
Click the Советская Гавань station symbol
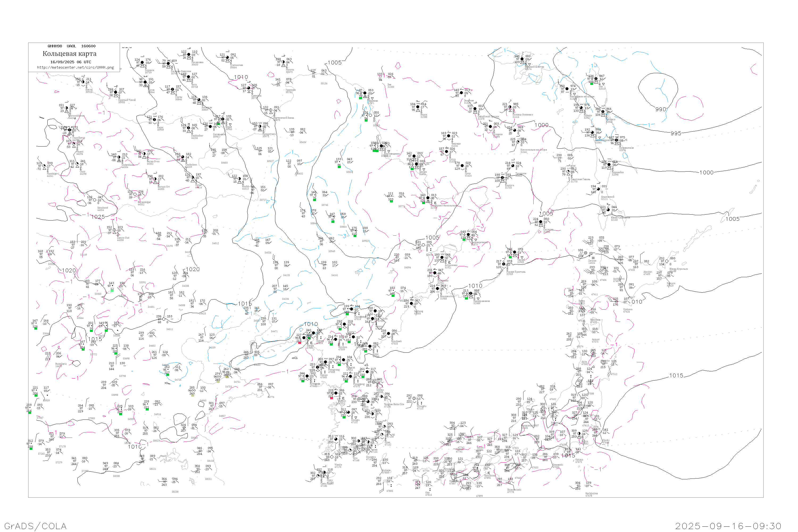coord(568,171)
